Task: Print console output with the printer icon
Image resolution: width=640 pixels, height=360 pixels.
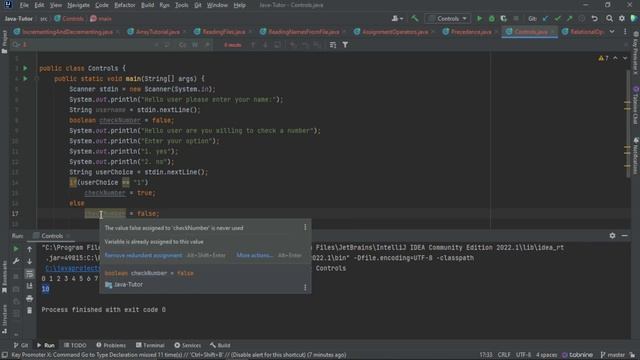Action: tap(29, 299)
